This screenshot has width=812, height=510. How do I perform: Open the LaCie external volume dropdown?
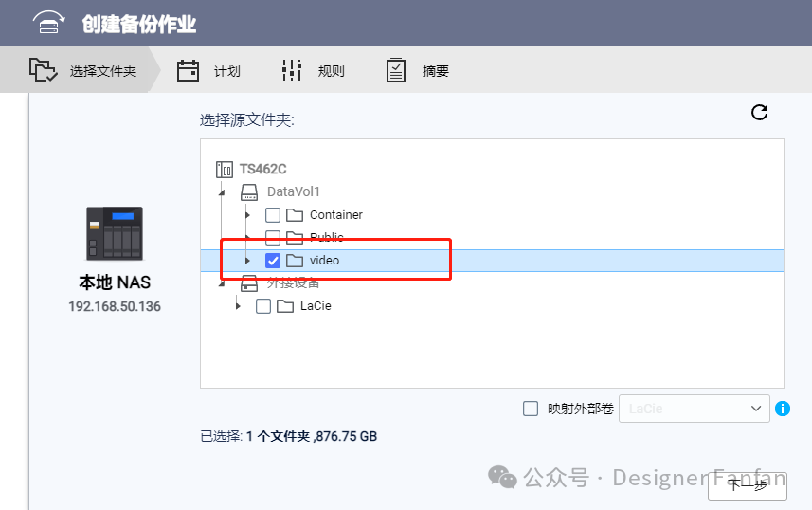[694, 409]
